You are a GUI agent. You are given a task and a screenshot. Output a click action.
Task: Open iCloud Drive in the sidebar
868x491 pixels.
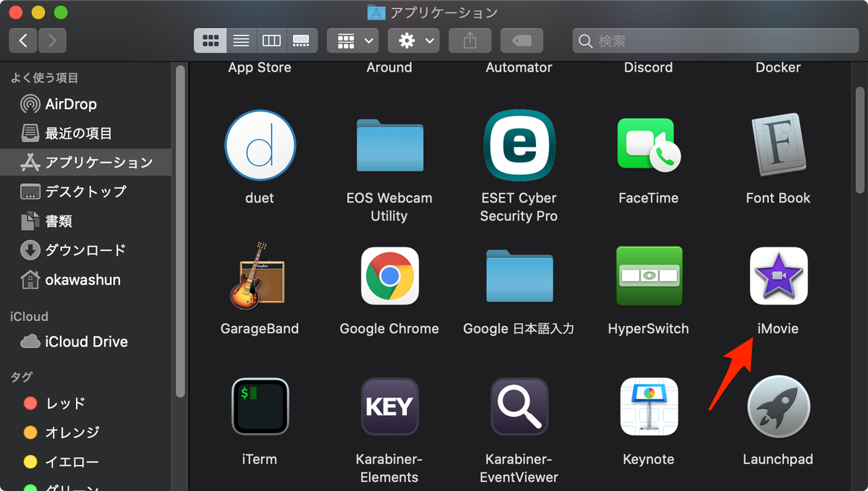point(85,341)
